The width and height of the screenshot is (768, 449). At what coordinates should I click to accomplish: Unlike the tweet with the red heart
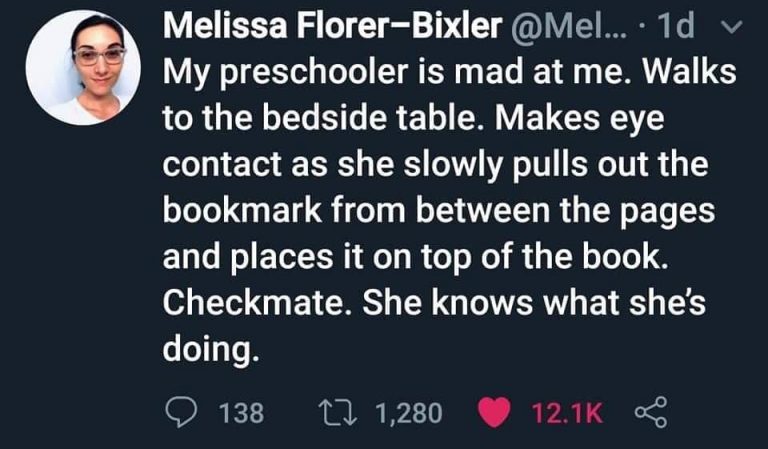[x=493, y=412]
